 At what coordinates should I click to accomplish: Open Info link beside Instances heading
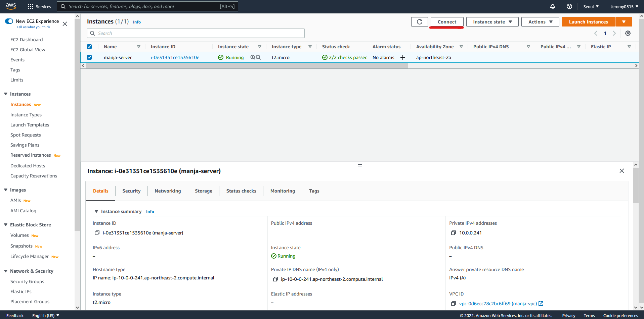click(137, 22)
